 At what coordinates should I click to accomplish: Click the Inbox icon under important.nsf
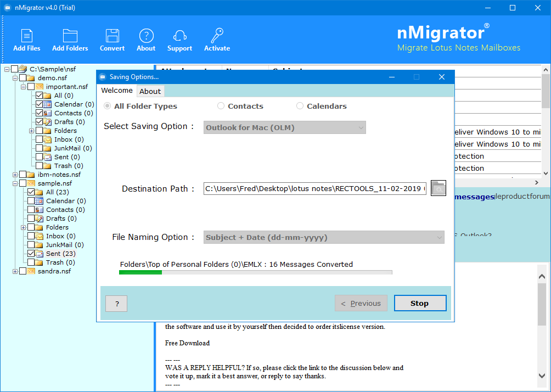click(x=47, y=139)
